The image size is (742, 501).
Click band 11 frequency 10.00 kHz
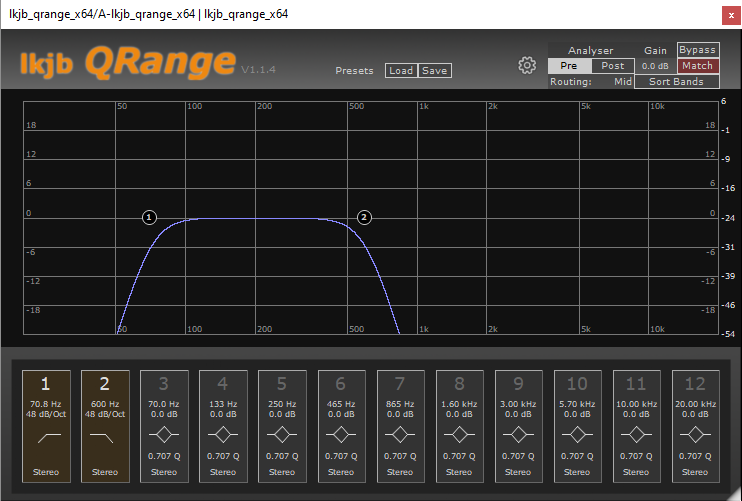636,404
